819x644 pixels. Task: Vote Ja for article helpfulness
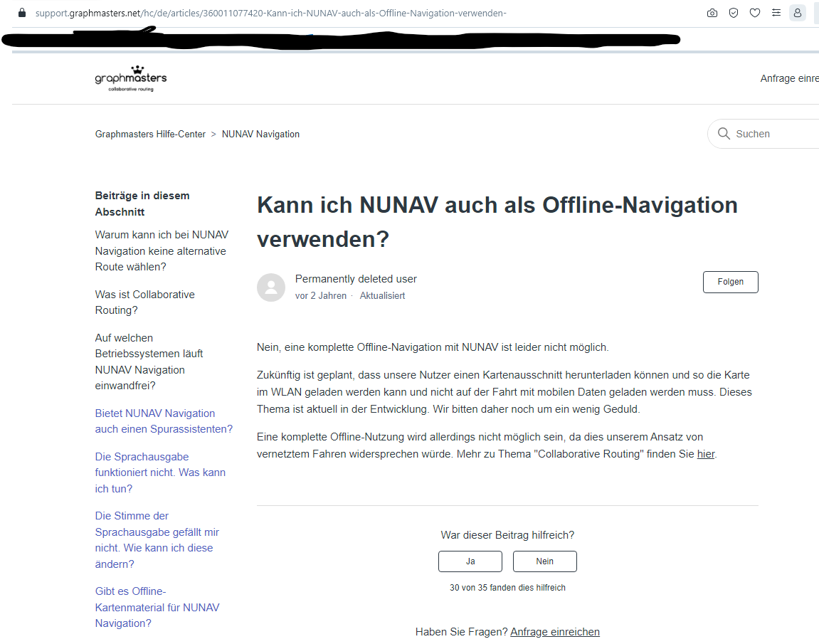(470, 561)
